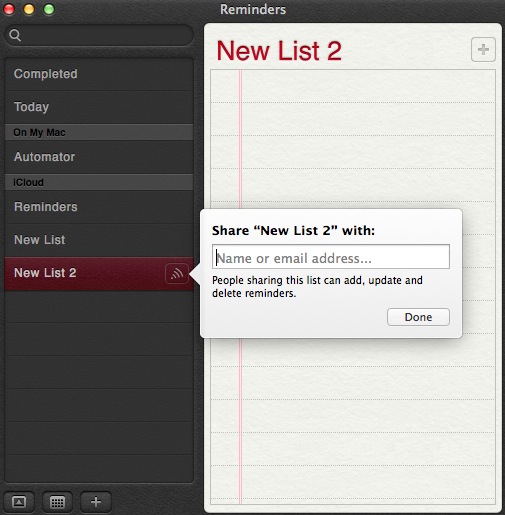Focus the Name or email address field
Image resolution: width=505 pixels, height=515 pixels.
click(x=331, y=257)
